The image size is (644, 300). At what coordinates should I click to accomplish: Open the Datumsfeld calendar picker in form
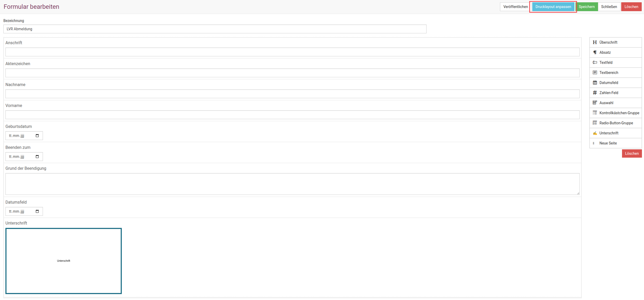tap(37, 211)
